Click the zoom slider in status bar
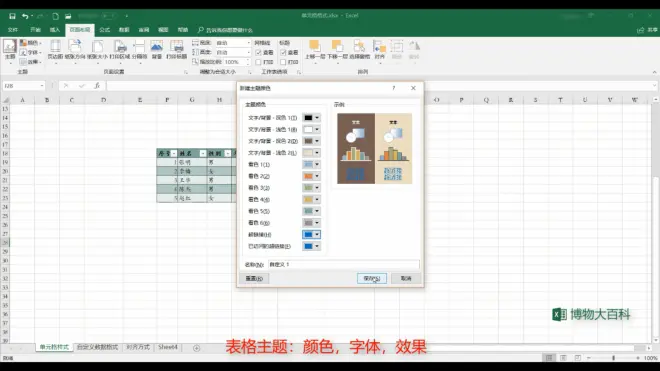Viewport: 660px width, 371px height. pos(613,358)
